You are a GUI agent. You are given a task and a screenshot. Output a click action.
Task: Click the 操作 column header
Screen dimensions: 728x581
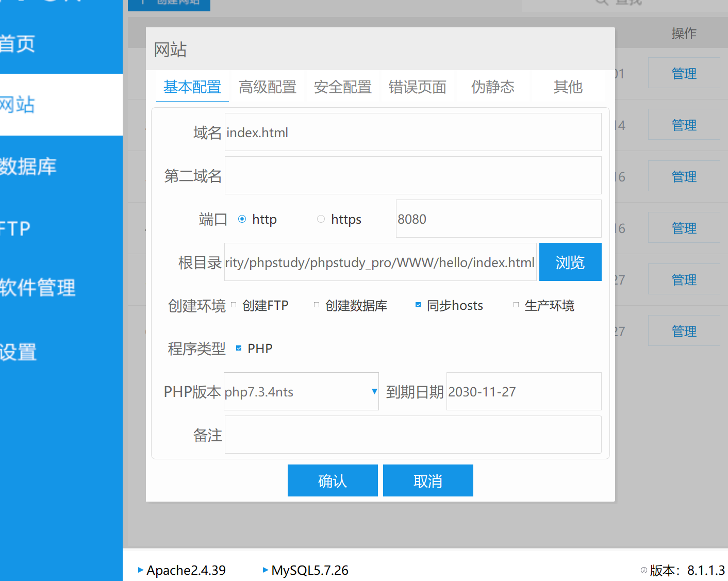point(684,34)
